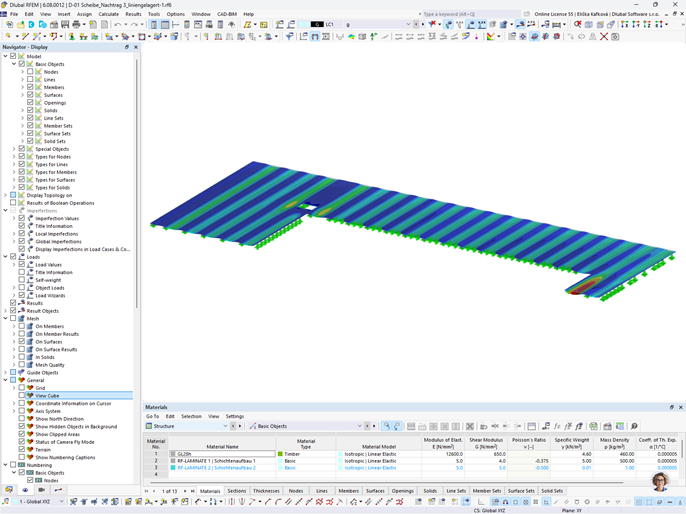Screen dimensions: 686x514
Task: Click the view in Y direction icon
Action: click(636, 24)
